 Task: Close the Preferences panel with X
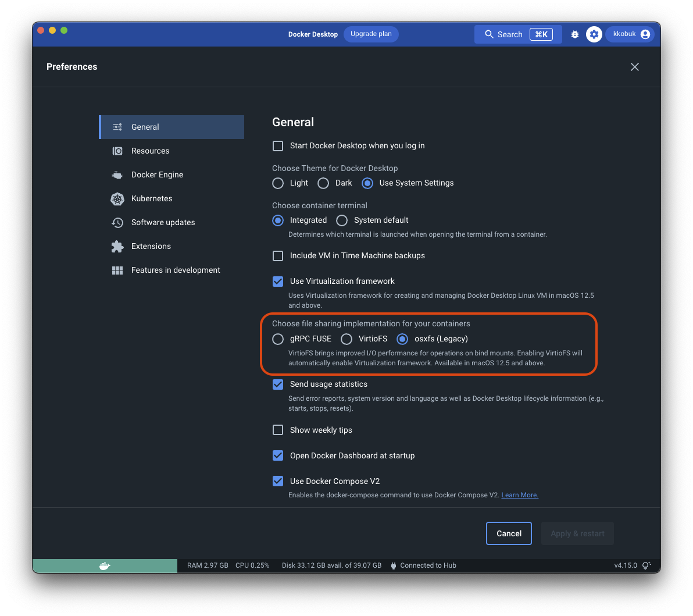[x=635, y=67]
